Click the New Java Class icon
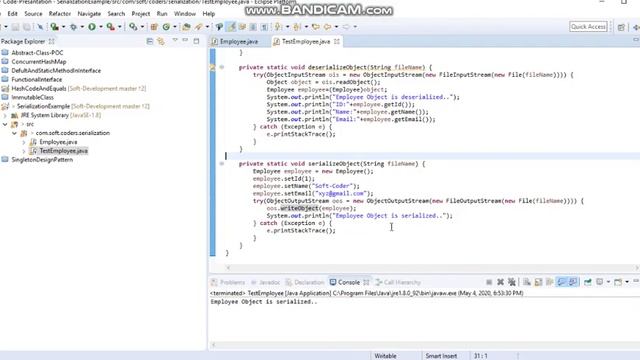This screenshot has width=640, height=360. (166, 27)
